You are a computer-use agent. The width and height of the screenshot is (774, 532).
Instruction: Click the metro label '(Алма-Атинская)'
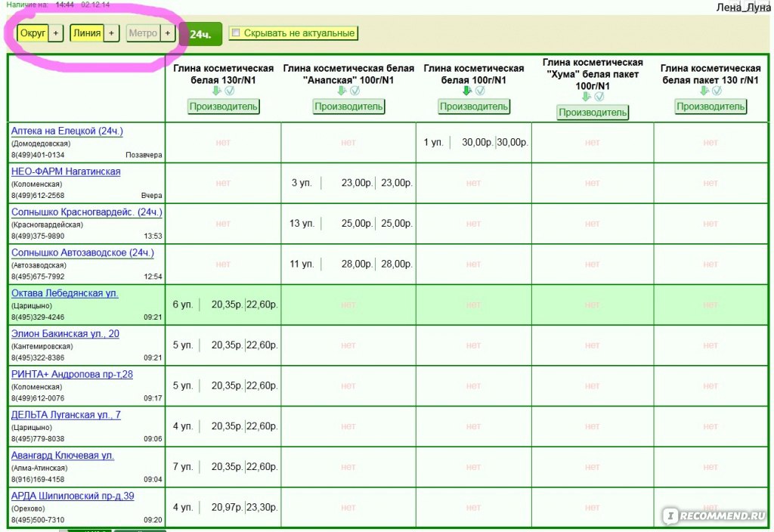click(x=39, y=468)
